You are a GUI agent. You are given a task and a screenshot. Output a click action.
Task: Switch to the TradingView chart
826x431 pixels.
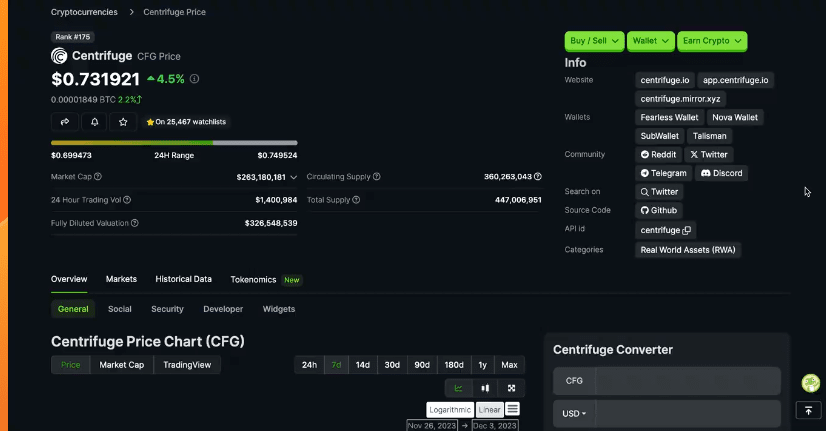pyautogui.click(x=187, y=365)
